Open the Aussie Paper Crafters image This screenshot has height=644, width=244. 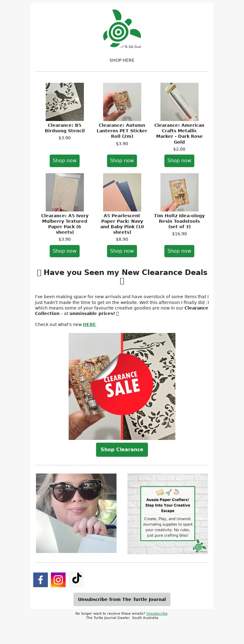(x=168, y=514)
